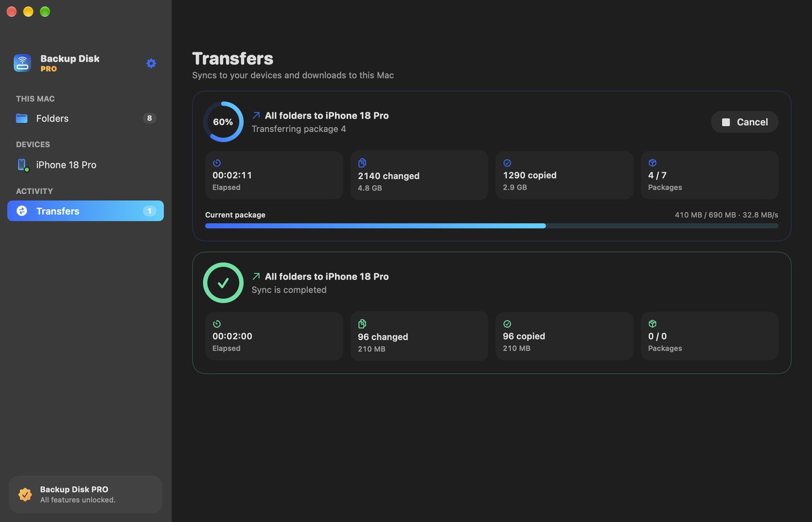Click the arrow icon beside active transfer title
The image size is (812, 522).
(256, 116)
